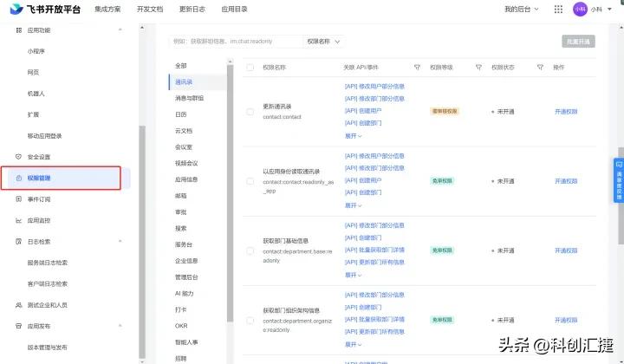Click 开通权限 link for 更新通讯录
Screen dimensions: 624x364
(x=566, y=111)
